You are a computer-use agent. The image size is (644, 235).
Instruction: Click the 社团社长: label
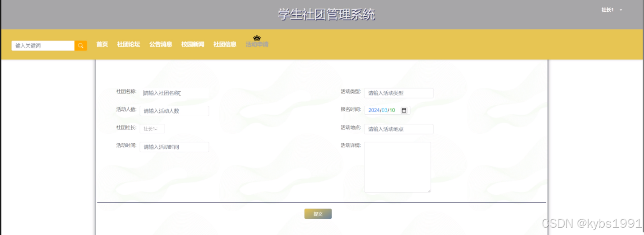[x=126, y=127]
